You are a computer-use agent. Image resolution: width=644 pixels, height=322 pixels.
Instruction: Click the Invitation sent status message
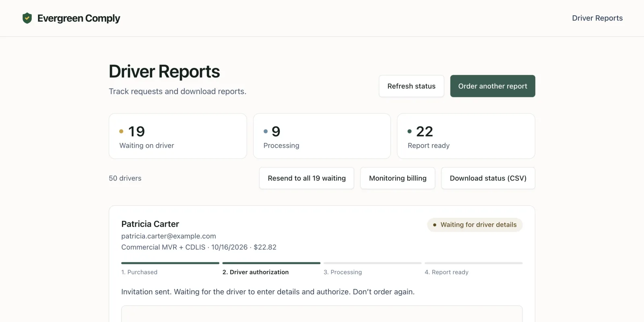[268, 292]
